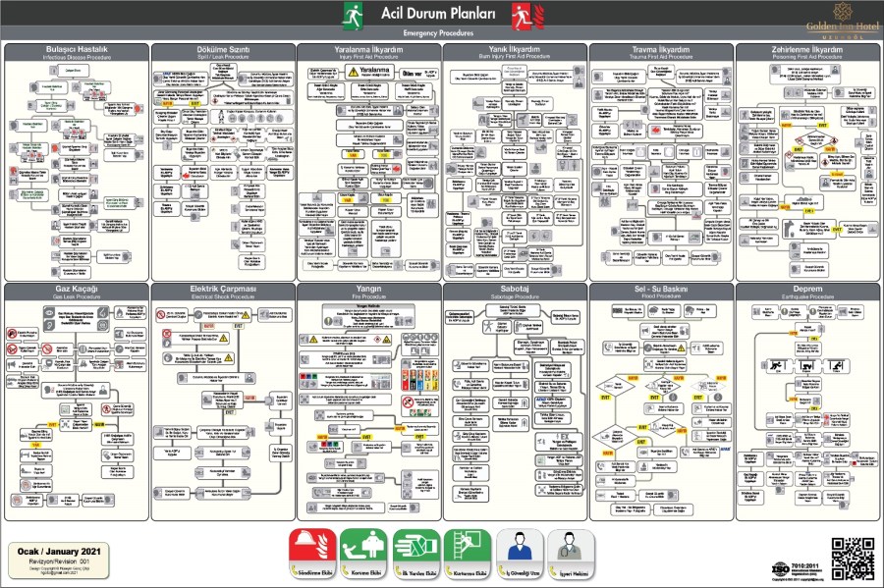Click the Yangın fire procedure heading
884x588 pixels.
click(368, 292)
